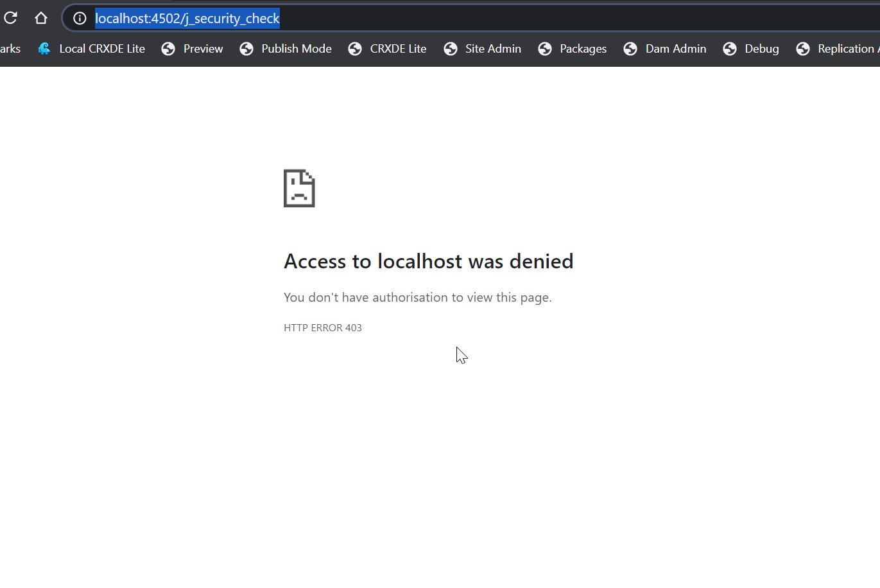Open the Local CRXDE Lite bookmark label

click(102, 49)
